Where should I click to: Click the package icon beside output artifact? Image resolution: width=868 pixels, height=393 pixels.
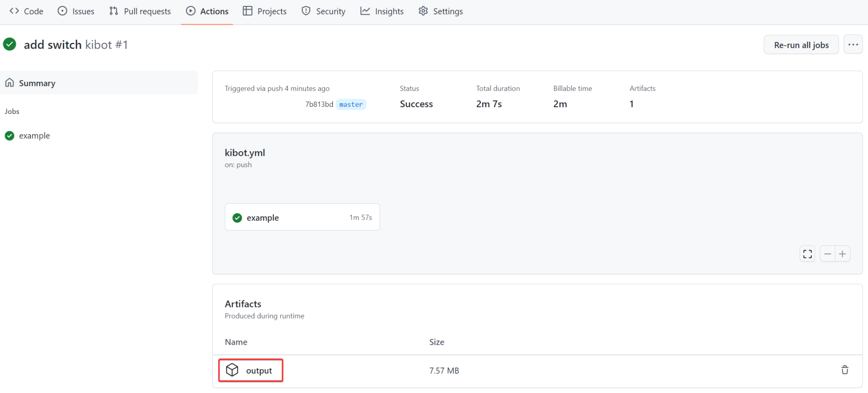coord(232,370)
